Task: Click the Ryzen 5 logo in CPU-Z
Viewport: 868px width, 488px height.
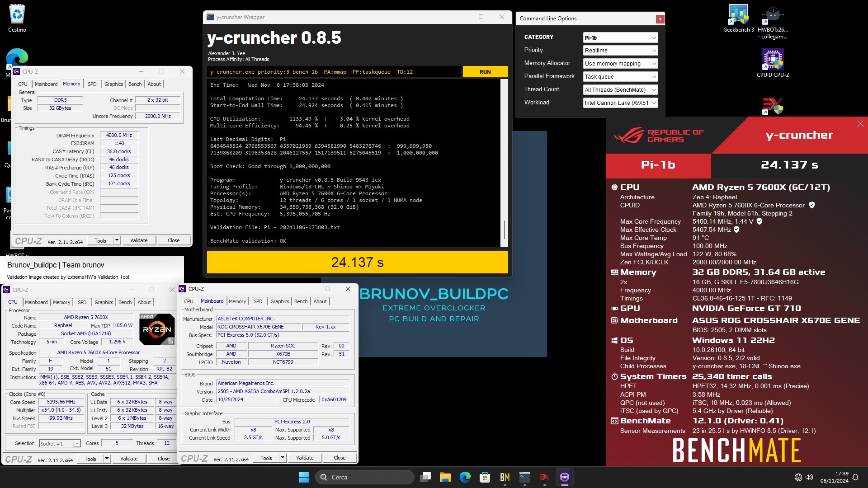Action: pyautogui.click(x=157, y=329)
